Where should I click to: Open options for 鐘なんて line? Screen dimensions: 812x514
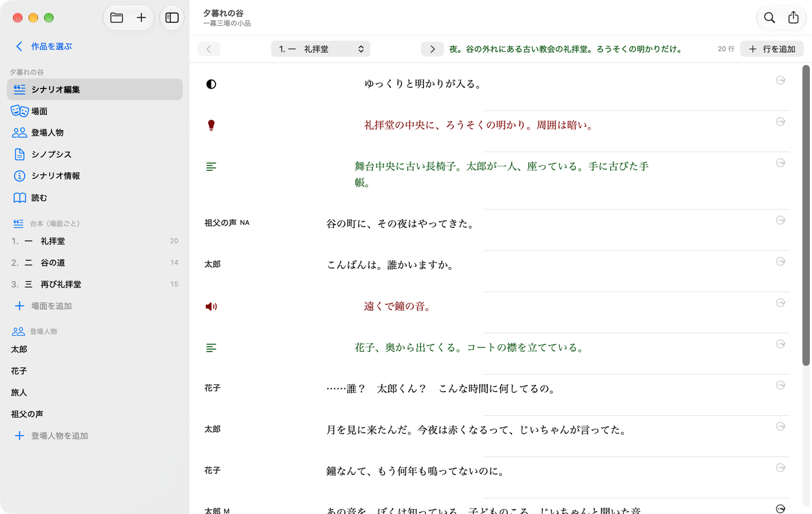click(x=780, y=468)
